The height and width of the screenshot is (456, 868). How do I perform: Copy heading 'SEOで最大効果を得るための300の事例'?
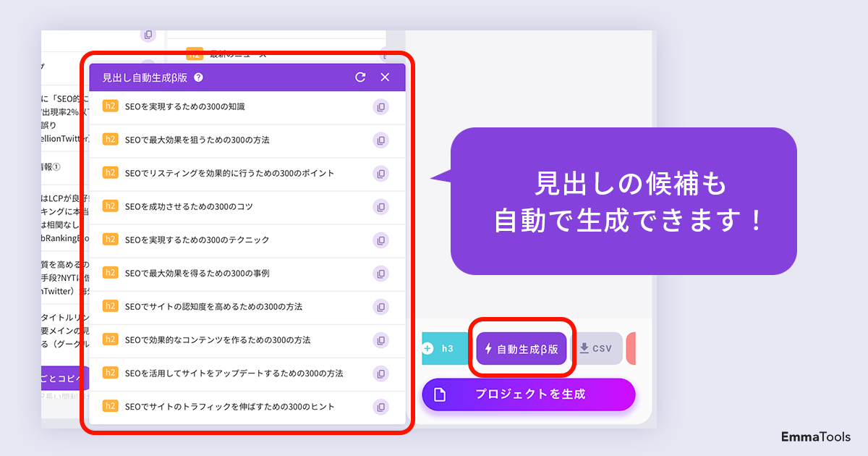[x=381, y=274]
